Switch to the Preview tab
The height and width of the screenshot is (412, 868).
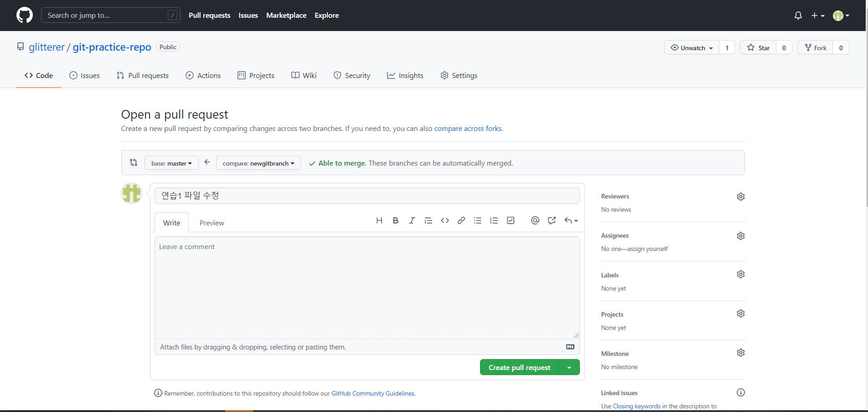tap(212, 223)
